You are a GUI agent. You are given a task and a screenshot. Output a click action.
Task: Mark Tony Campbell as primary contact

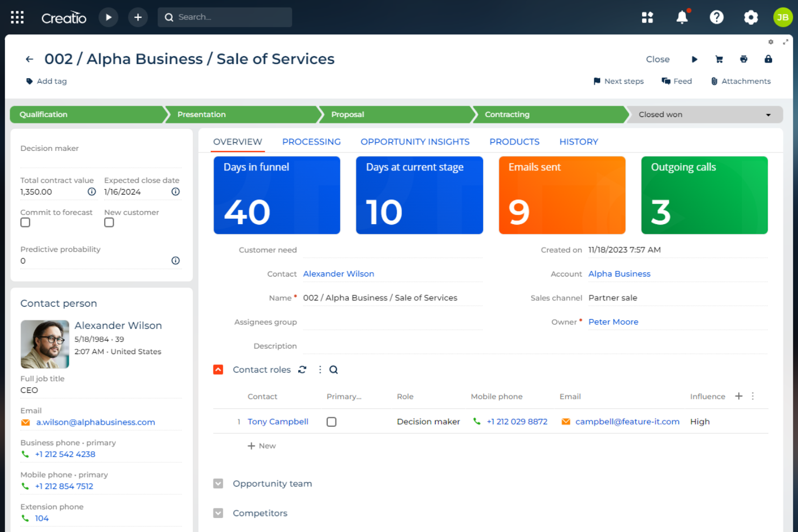pos(331,422)
